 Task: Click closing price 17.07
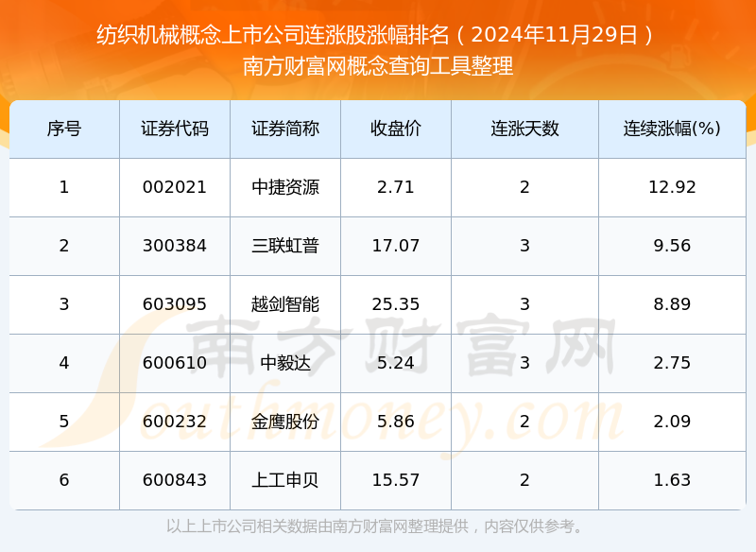[x=396, y=246]
